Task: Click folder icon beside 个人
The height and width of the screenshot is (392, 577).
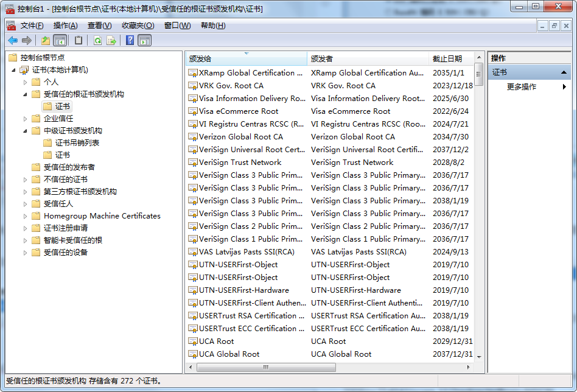Action: tap(36, 82)
